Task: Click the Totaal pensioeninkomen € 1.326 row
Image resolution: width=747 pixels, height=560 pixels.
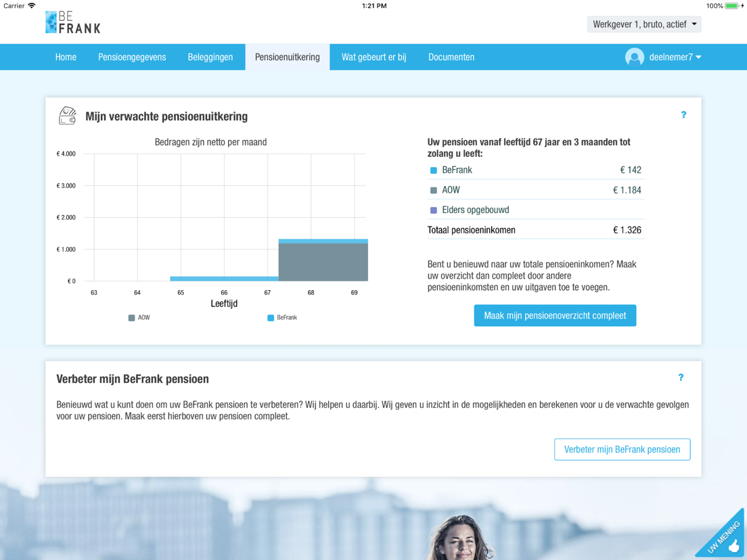Action: 536,230
